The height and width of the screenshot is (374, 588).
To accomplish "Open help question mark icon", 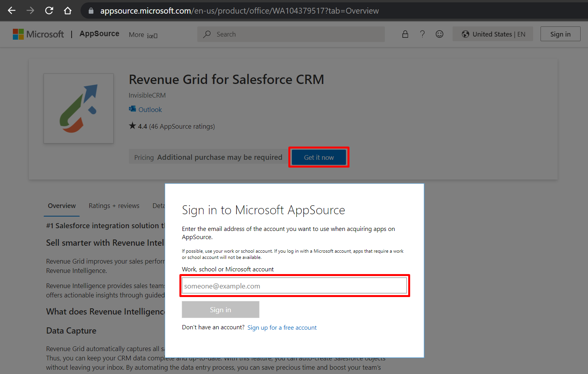I will [422, 34].
